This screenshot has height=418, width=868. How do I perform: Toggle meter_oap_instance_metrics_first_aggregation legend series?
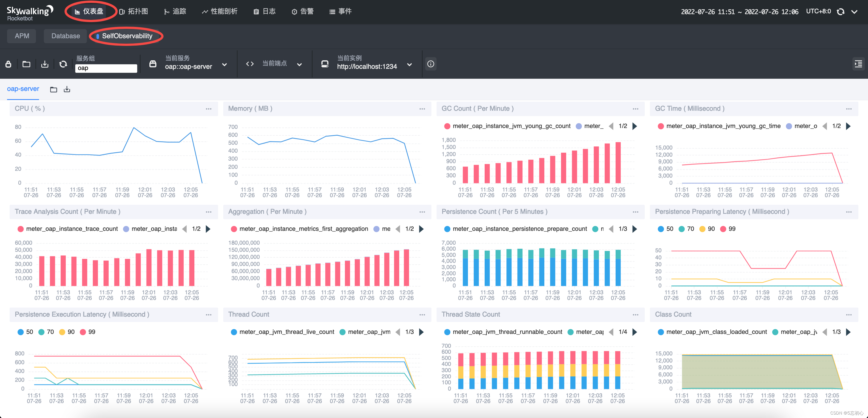pos(299,229)
